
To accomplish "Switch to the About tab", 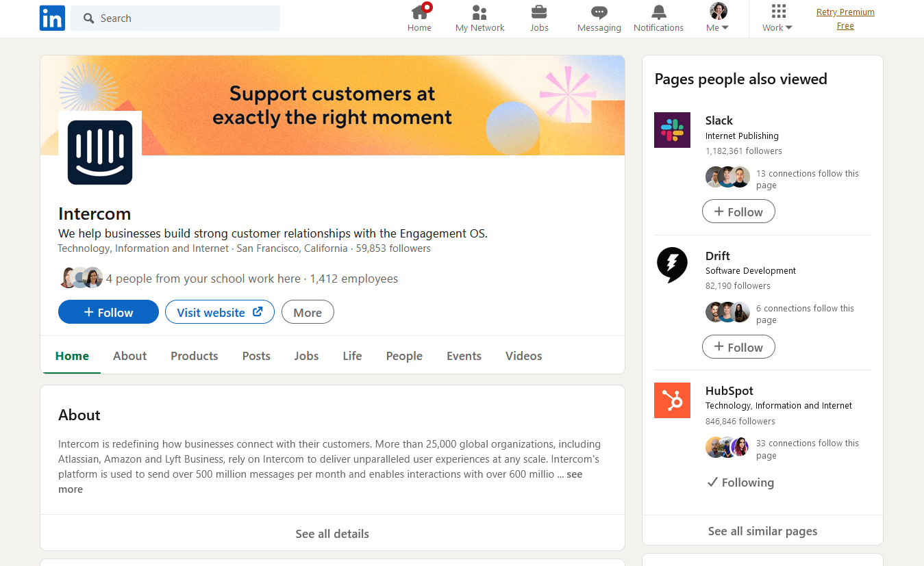I will pos(130,356).
